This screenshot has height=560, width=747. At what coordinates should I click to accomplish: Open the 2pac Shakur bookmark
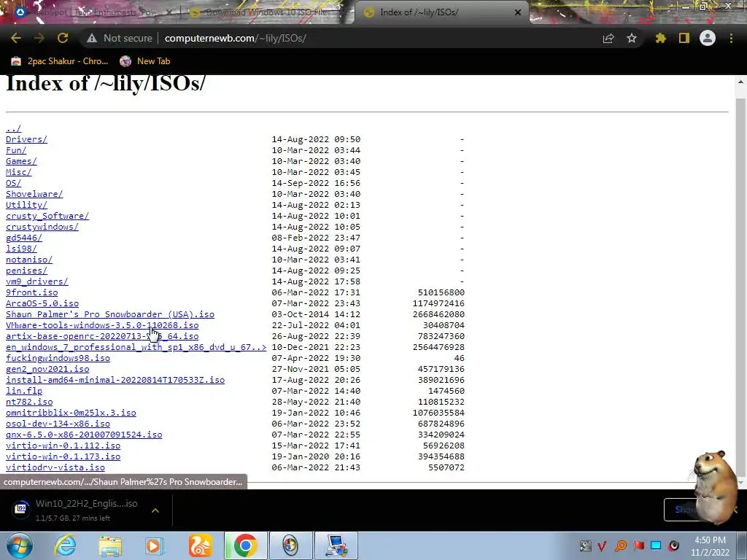click(x=60, y=61)
